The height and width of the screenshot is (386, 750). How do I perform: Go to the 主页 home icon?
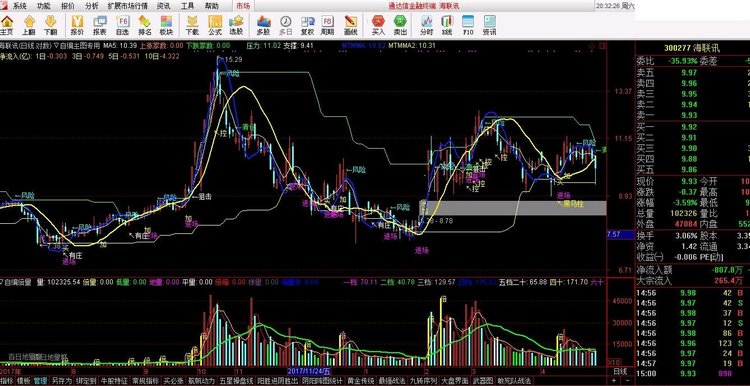click(x=7, y=25)
